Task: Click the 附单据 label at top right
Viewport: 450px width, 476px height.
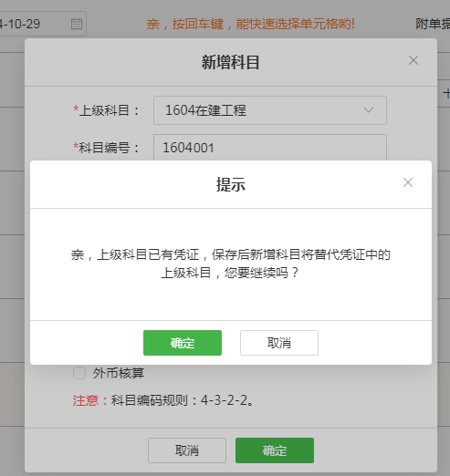Action: [433, 24]
